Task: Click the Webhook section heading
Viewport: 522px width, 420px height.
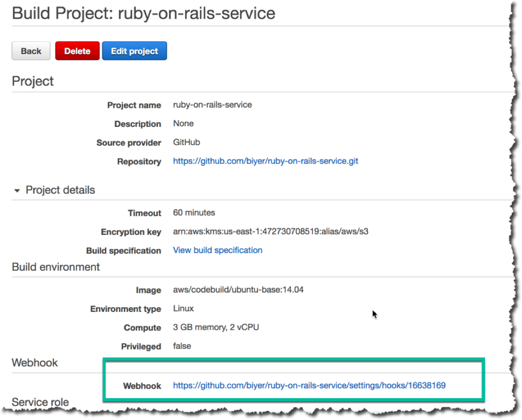Action: (35, 363)
